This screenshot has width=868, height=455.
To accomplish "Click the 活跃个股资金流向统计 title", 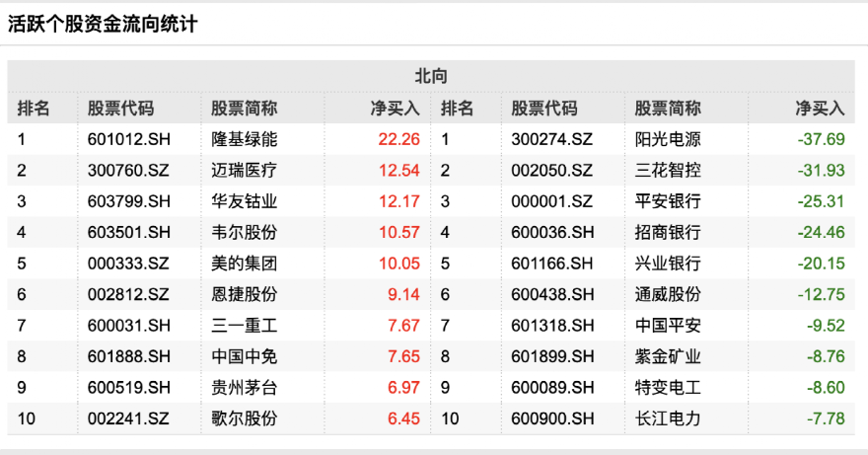I will pyautogui.click(x=103, y=25).
